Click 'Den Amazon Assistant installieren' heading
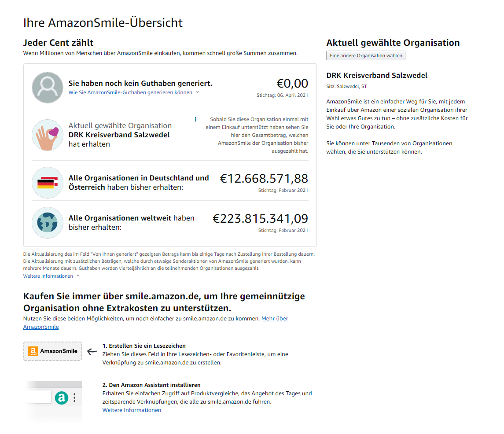Viewport: 504px width, 434px height. [155, 385]
